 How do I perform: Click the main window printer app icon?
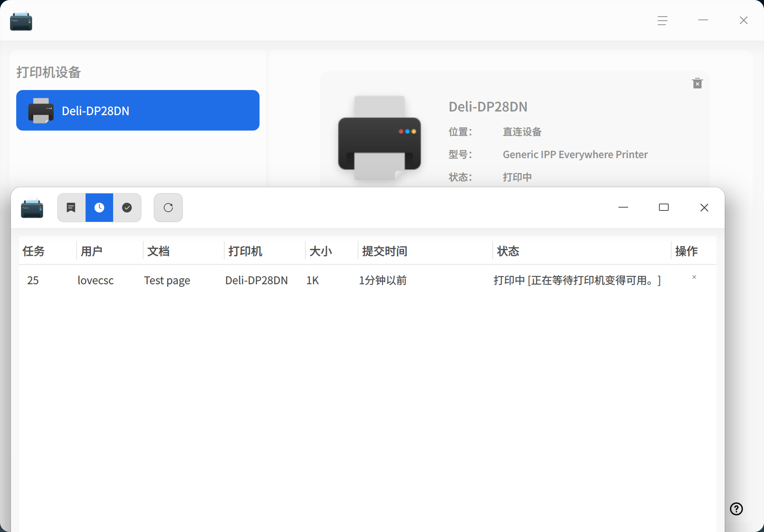[x=21, y=20]
